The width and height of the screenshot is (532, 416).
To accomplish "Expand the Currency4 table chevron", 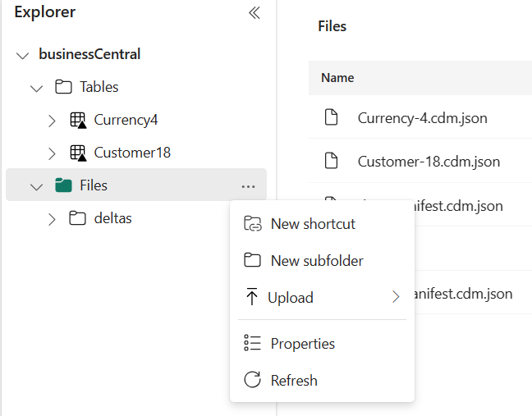I will tap(52, 121).
